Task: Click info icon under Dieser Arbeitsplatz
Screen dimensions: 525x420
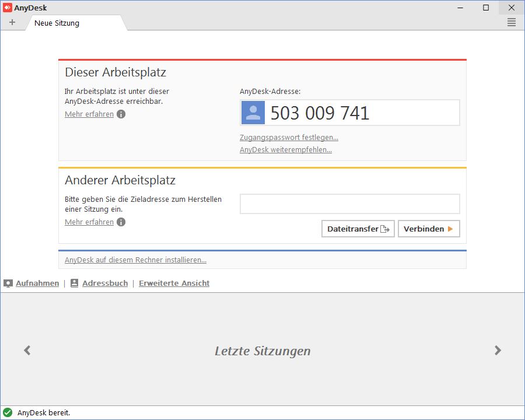Action: click(x=121, y=114)
